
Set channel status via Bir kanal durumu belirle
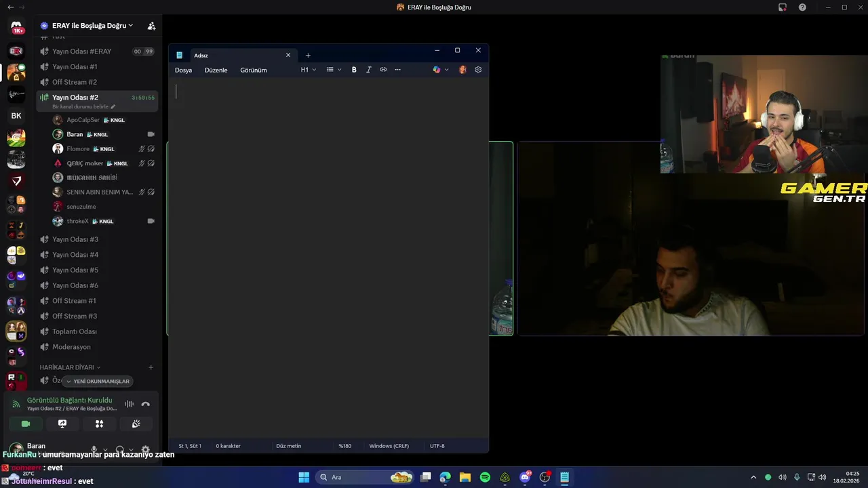(84, 106)
